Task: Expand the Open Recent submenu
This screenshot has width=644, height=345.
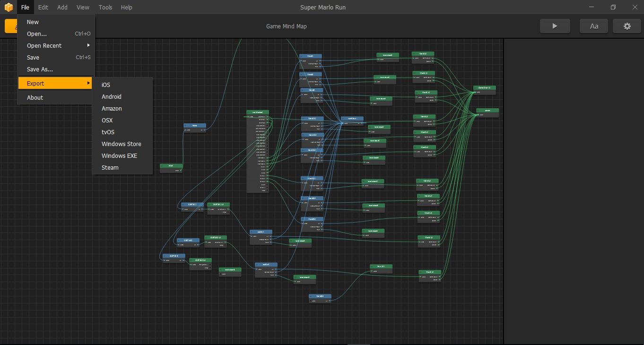Action: 56,45
